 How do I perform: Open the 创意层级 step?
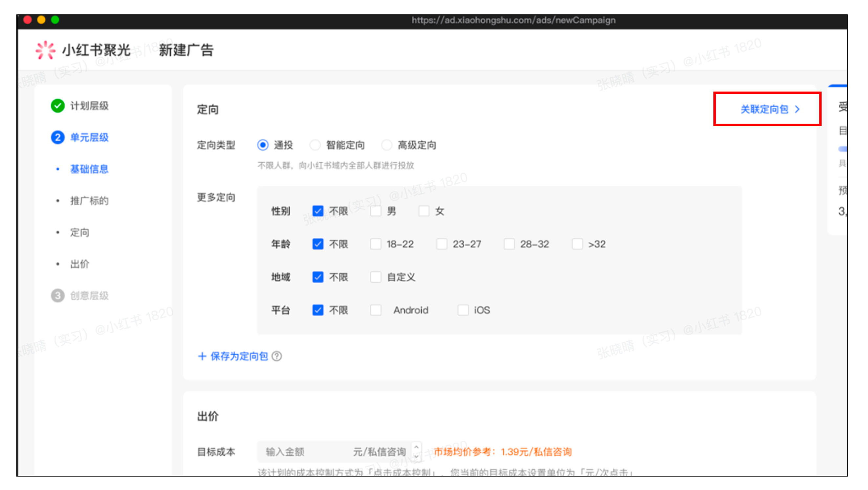pos(89,296)
